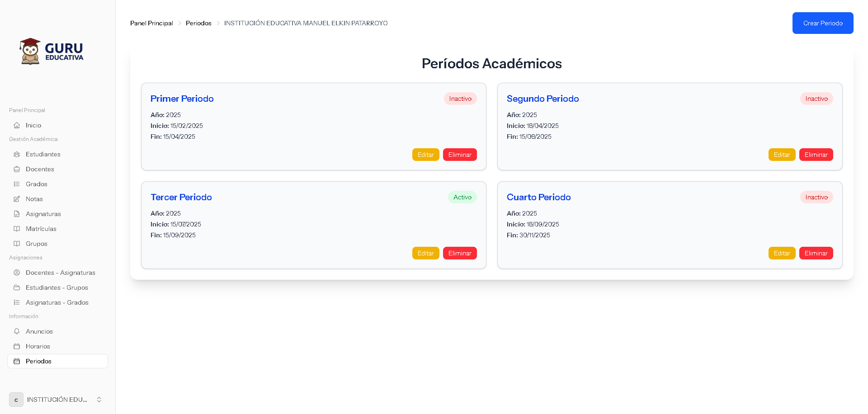The width and height of the screenshot is (868, 414).
Task: Click Eliminar on Cuarto Periodo
Action: 816,253
